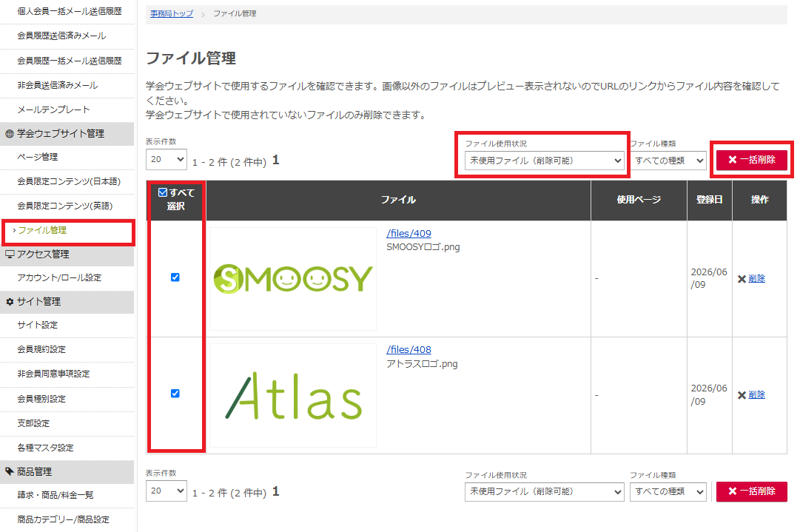The image size is (800, 532).
Task: Click the 使用ページ column header
Action: [x=639, y=200]
